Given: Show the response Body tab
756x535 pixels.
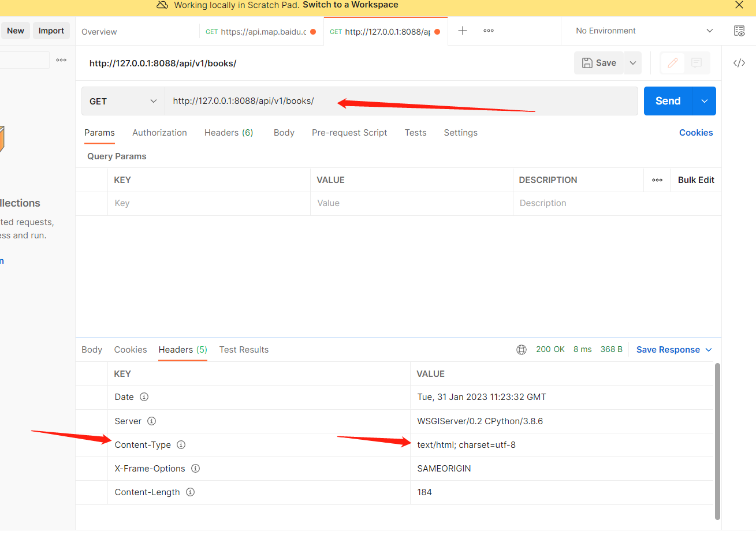Looking at the screenshot, I should [x=92, y=350].
